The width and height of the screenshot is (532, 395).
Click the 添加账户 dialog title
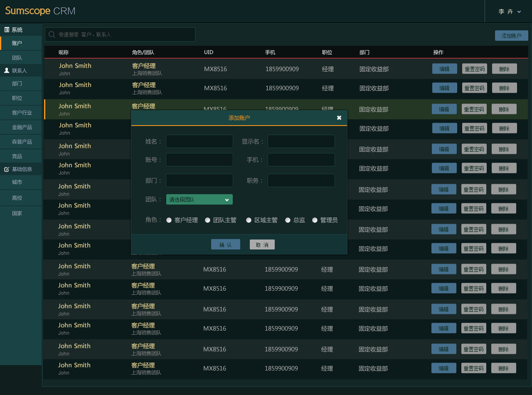coord(239,118)
